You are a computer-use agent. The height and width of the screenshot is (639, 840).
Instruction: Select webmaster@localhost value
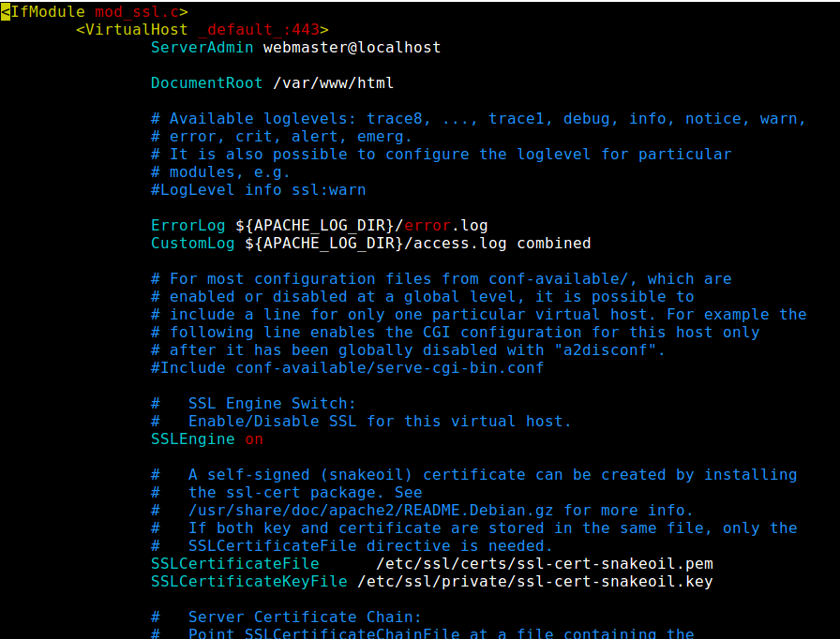pyautogui.click(x=352, y=47)
